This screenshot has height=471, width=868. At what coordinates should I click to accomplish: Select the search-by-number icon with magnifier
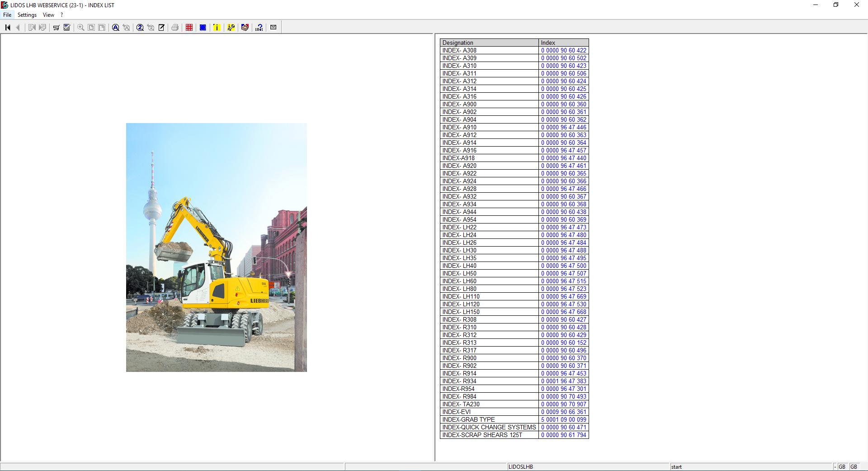(x=140, y=27)
